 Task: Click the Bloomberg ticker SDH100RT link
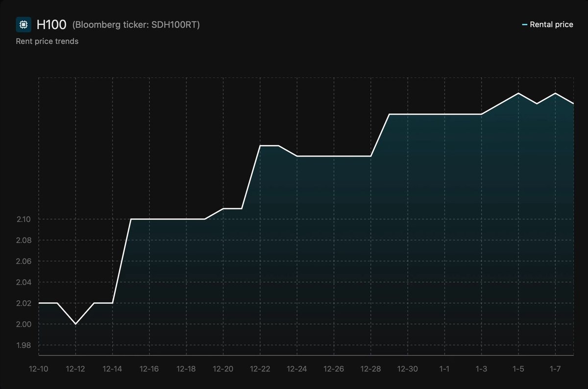pyautogui.click(x=136, y=24)
